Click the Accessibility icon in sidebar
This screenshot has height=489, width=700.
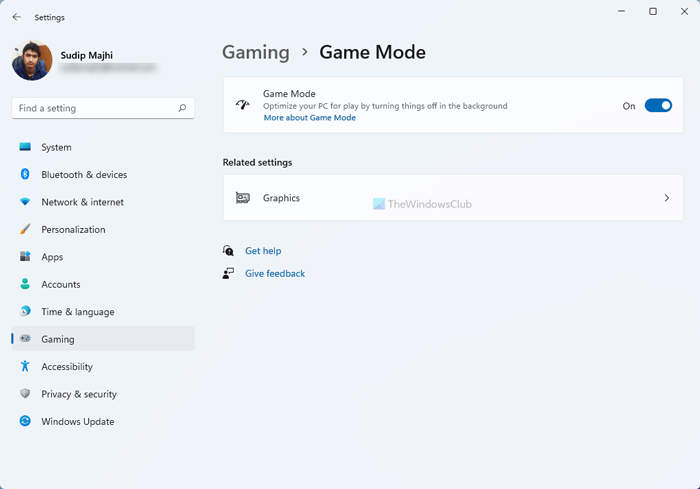click(25, 367)
